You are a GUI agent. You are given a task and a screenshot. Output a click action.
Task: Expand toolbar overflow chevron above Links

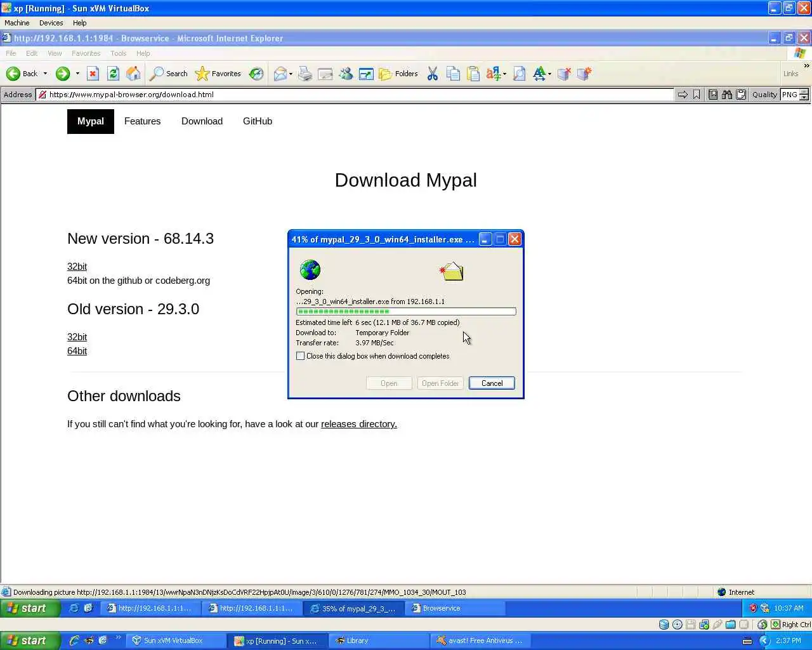point(806,65)
